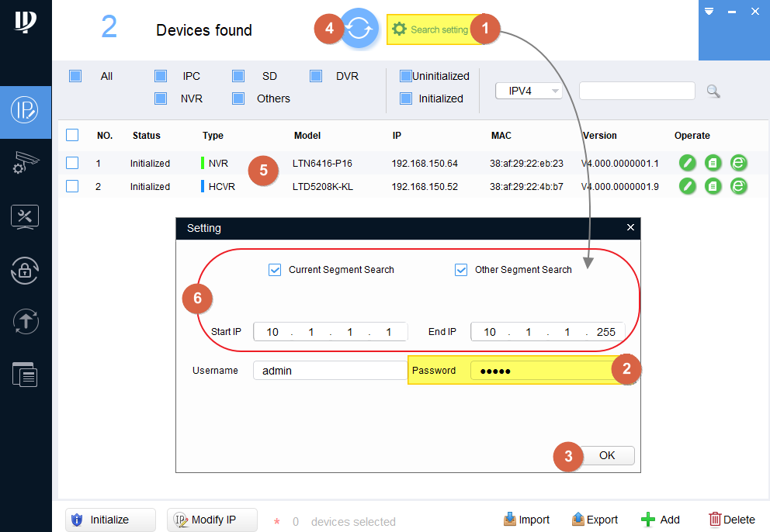Screen dimensions: 770x532
Task: Click the IP address 192.168.150.64
Action: [x=425, y=164]
